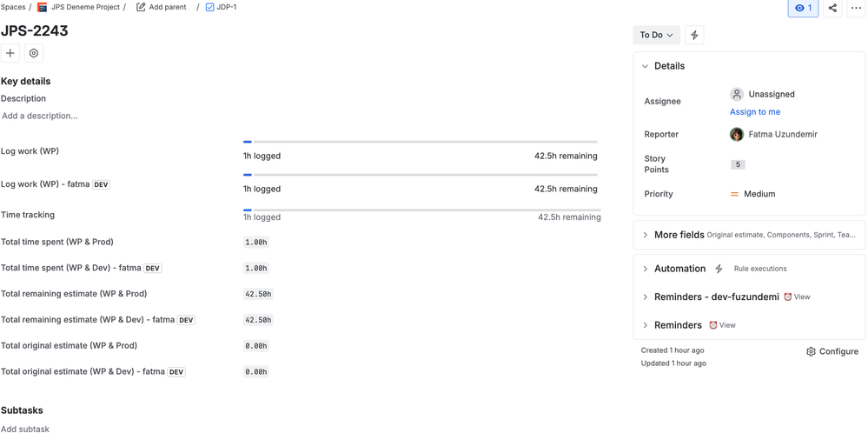Click the lightning bolt automation button beside To Do
Screen dimensions: 868x440
pos(694,35)
